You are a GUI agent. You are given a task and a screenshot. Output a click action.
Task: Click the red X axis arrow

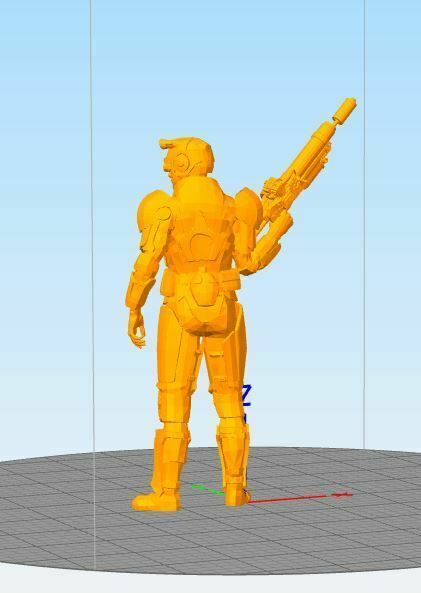[300, 498]
